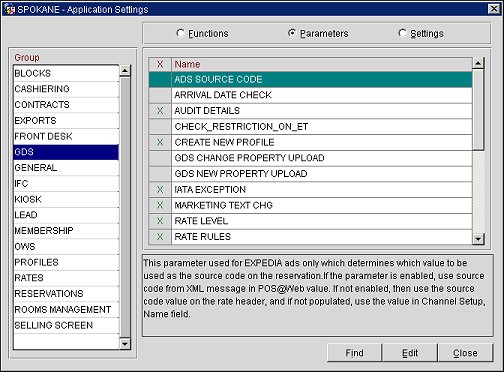Toggle the X mark for AUDIT DETAILS
Viewport: 504px width, 372px height.
click(160, 111)
